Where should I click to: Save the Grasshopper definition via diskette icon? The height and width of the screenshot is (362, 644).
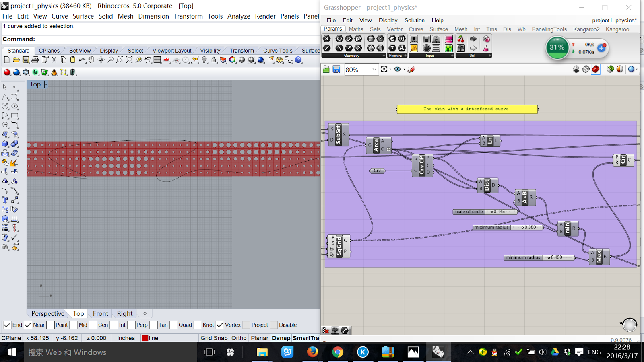(x=336, y=69)
